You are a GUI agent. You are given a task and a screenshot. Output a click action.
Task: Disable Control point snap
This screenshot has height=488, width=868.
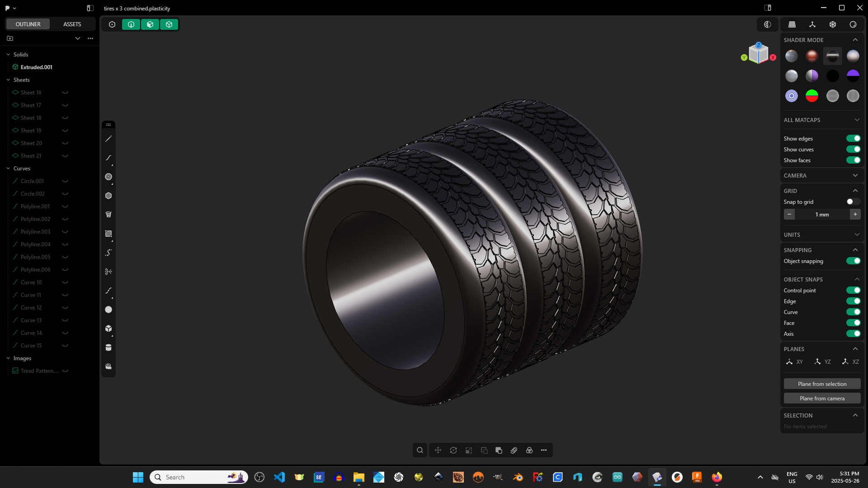click(x=853, y=290)
